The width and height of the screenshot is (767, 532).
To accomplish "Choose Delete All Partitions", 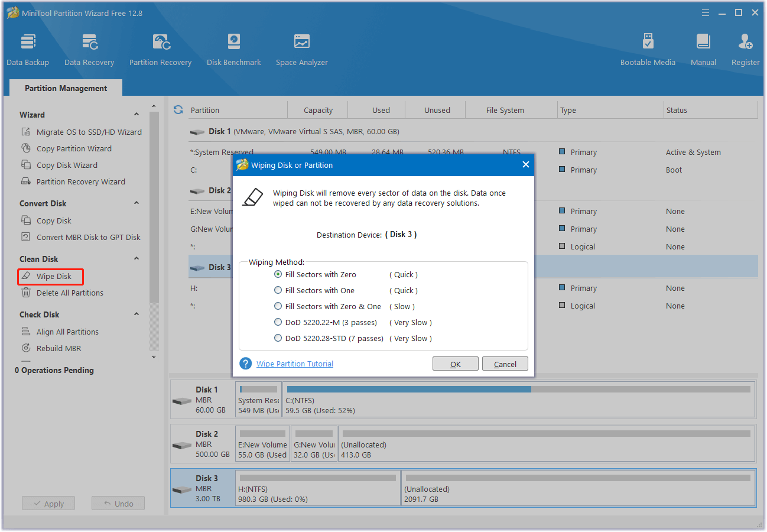I will 62,293.
